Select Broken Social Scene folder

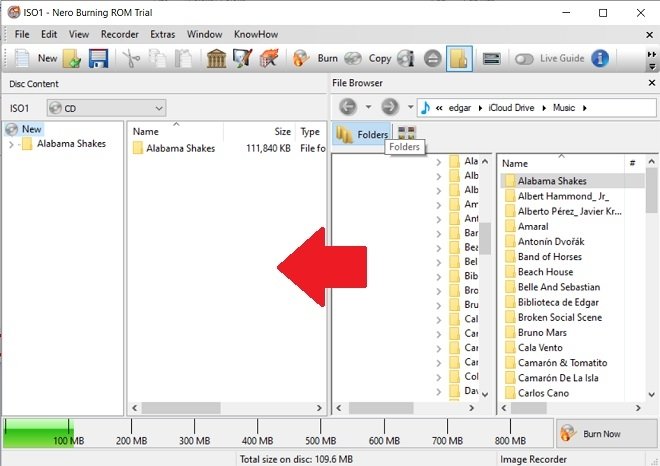point(560,317)
